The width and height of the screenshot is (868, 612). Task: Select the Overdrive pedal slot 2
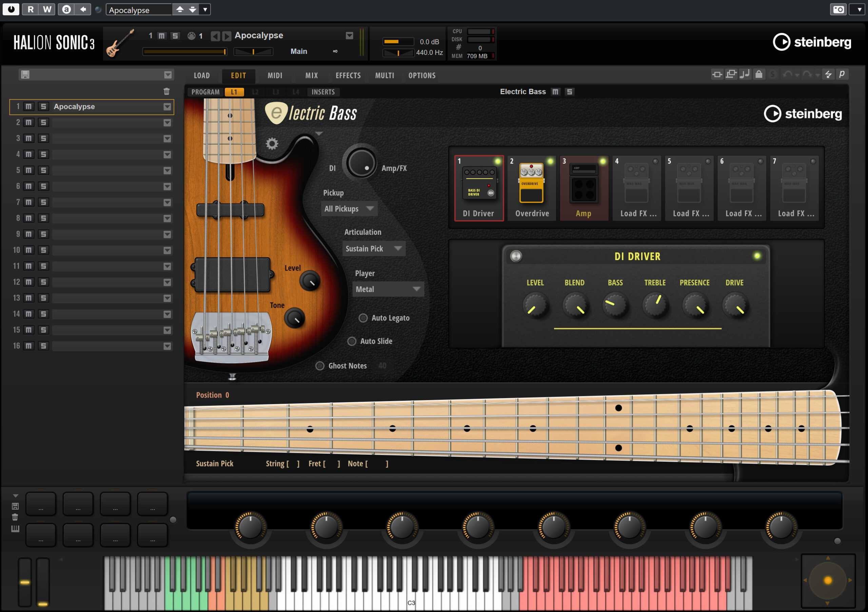point(532,188)
